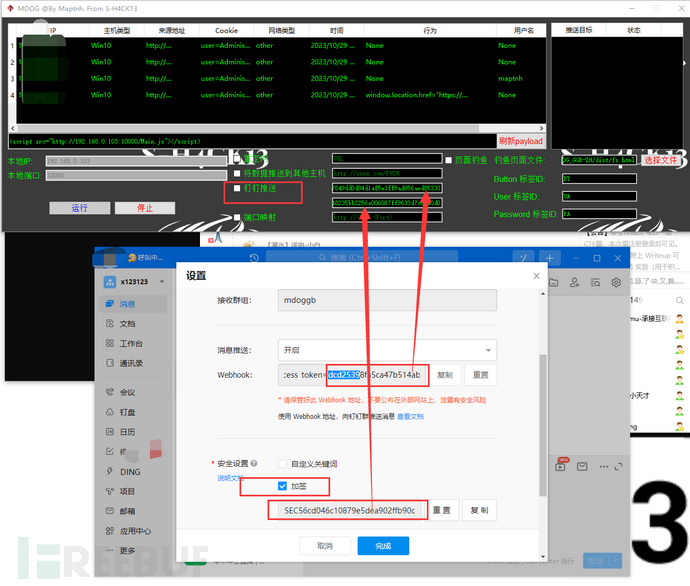Screen dimensions: 690x586
Task: Enable the 页面钓鱼 checkbox
Action: [448, 160]
